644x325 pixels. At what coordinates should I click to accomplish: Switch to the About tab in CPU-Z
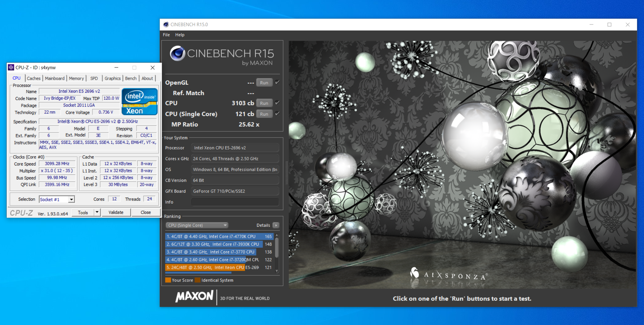click(x=147, y=78)
